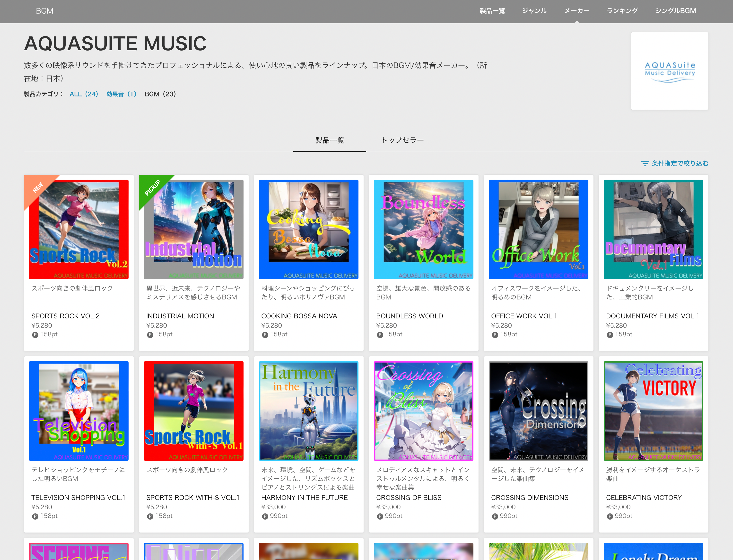Screen dimensions: 733x560
Task: Open ランキング in the top navigation
Action: pyautogui.click(x=622, y=11)
